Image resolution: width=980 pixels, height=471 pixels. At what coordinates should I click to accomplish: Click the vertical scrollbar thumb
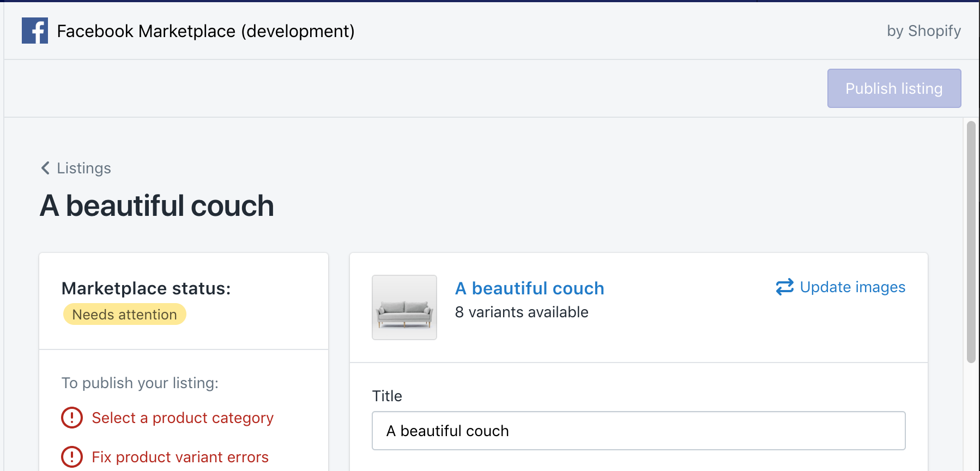(971, 242)
